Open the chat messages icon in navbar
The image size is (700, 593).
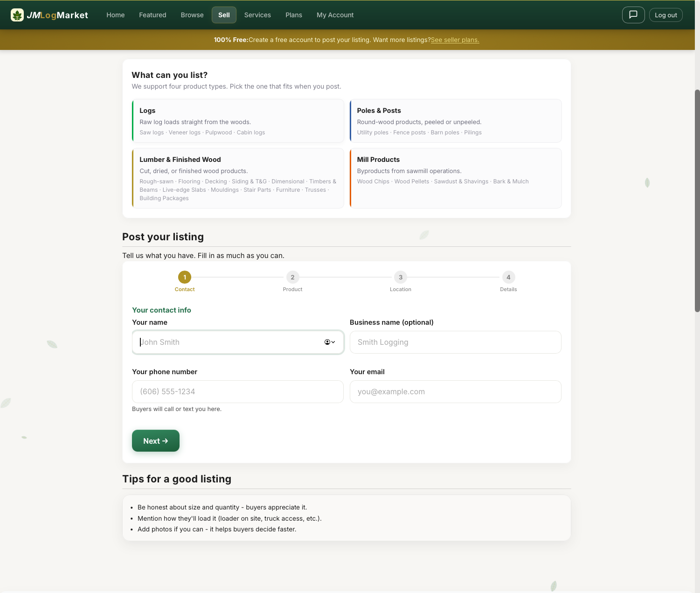point(633,14)
